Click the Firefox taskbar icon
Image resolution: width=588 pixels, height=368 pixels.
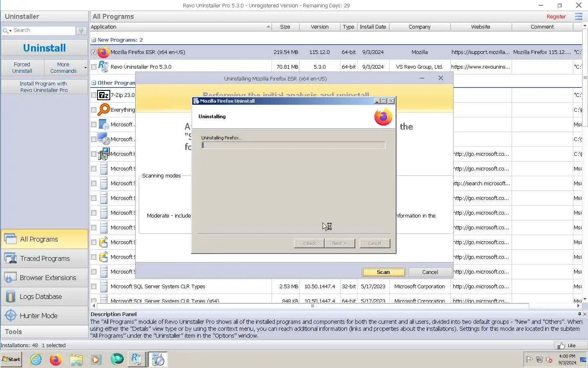tap(56, 359)
